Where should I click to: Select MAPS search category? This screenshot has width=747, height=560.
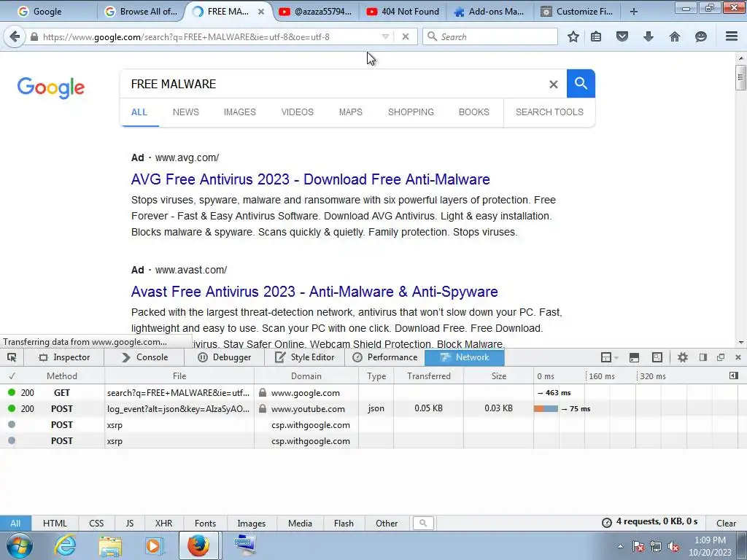(351, 112)
